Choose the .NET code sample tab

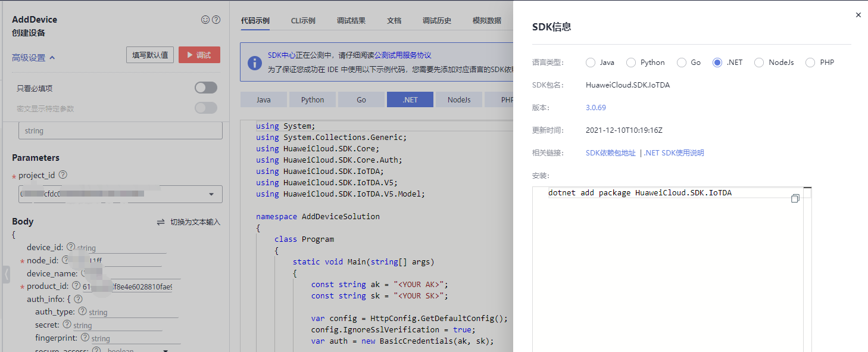pyautogui.click(x=410, y=99)
